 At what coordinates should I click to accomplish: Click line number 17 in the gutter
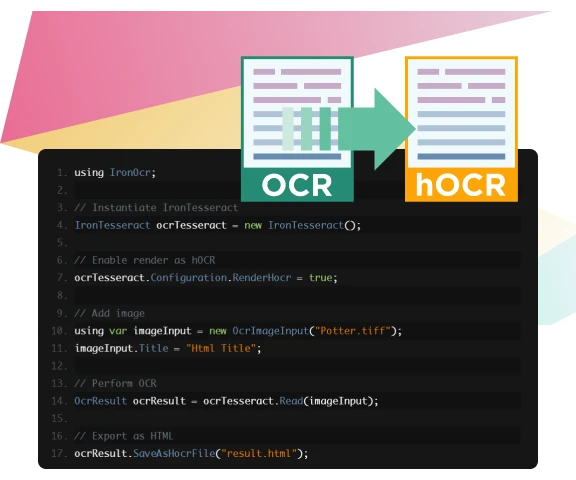pyautogui.click(x=59, y=453)
